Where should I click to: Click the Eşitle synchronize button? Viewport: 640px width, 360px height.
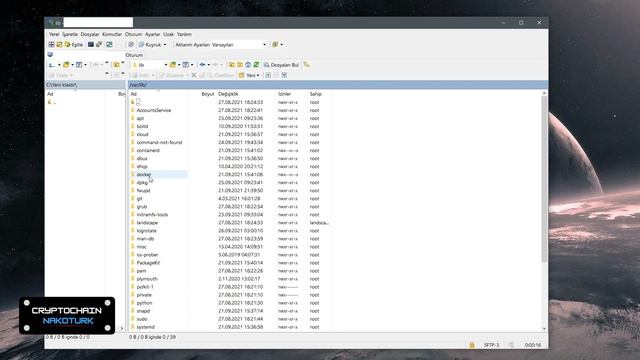click(74, 44)
